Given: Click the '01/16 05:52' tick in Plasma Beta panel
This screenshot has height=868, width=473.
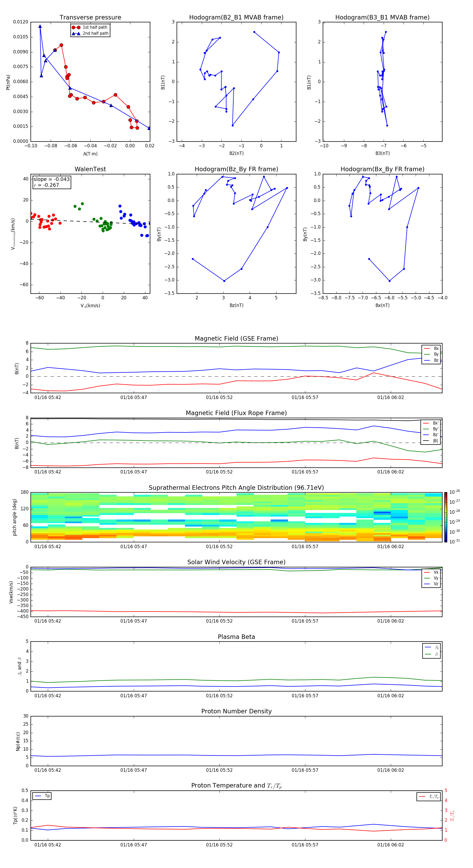Looking at the screenshot, I should click(219, 696).
